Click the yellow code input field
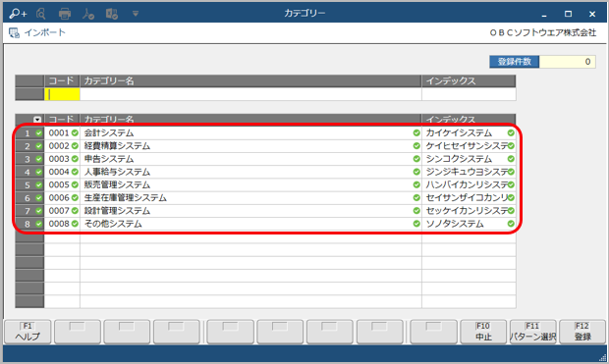 [62, 94]
